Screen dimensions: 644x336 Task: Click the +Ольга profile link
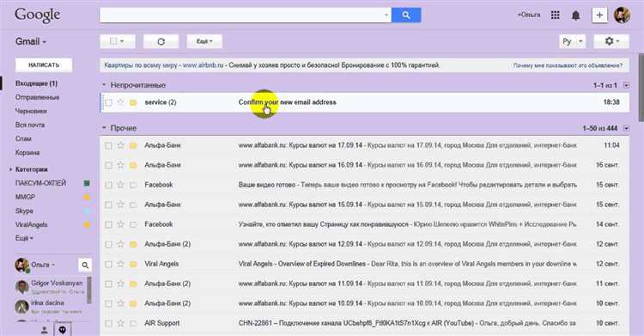[529, 15]
